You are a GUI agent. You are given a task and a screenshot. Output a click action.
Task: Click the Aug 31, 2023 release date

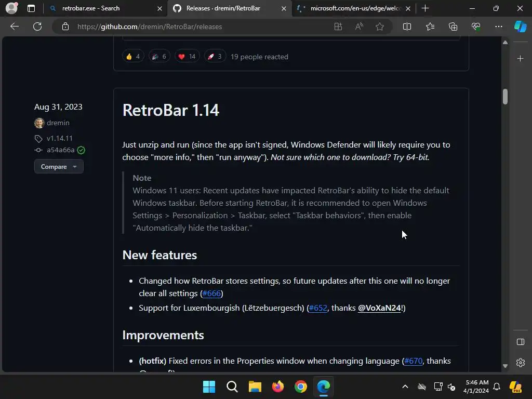[x=58, y=107]
